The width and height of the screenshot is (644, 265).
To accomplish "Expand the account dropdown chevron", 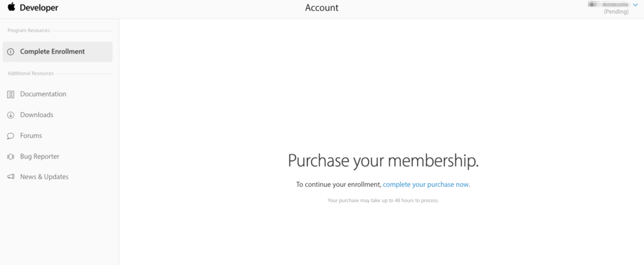I will tap(635, 5).
